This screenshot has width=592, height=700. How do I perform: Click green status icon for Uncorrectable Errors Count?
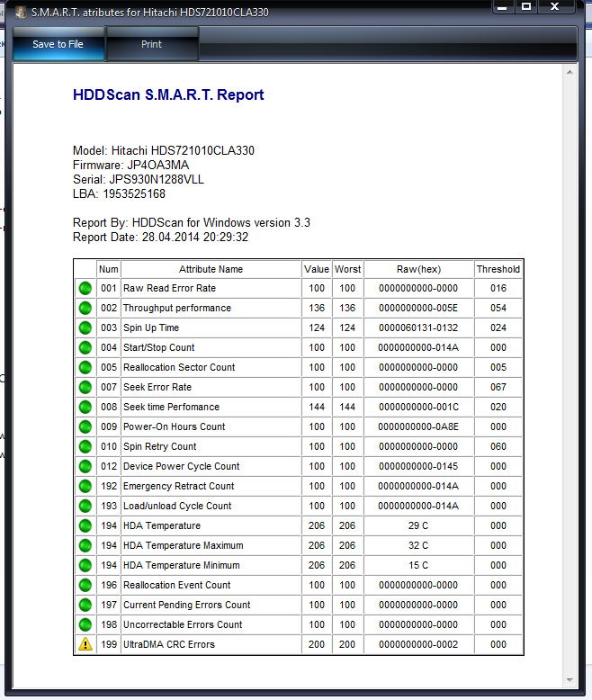click(x=85, y=624)
